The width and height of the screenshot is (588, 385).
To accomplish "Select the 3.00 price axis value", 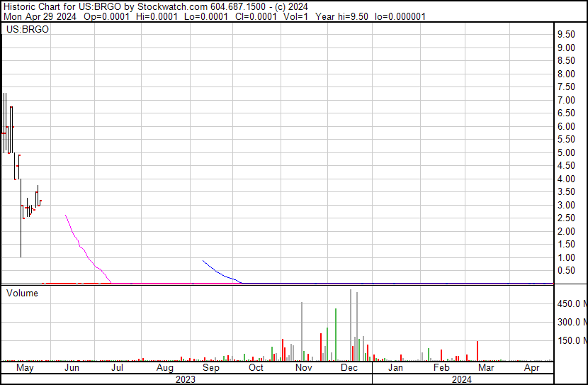I will (566, 205).
